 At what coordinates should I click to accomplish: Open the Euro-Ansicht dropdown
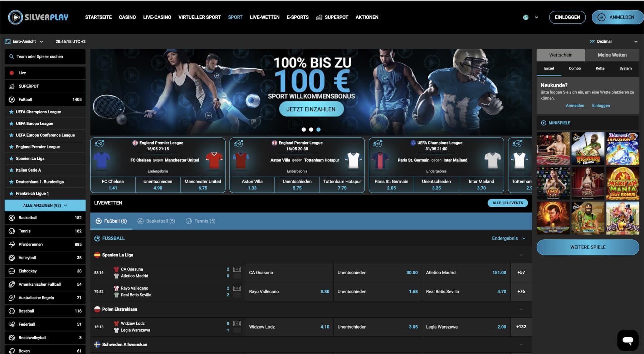coord(24,41)
